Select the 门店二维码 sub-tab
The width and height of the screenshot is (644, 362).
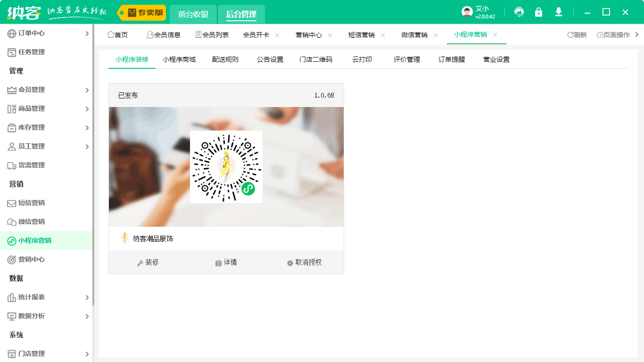[316, 59]
